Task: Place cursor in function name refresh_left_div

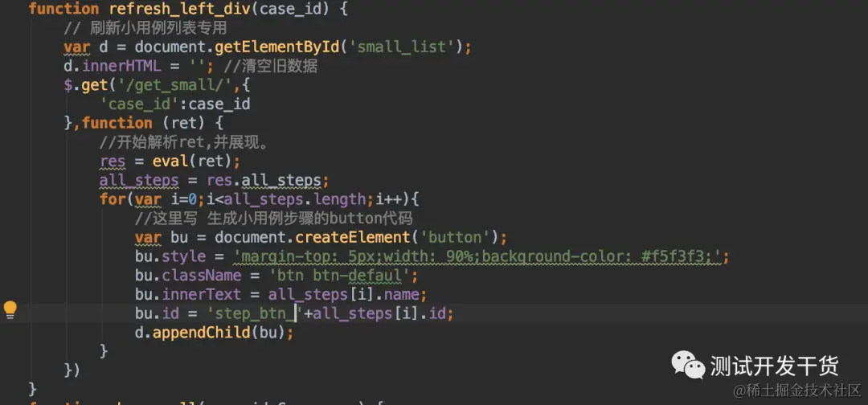Action: point(178,9)
